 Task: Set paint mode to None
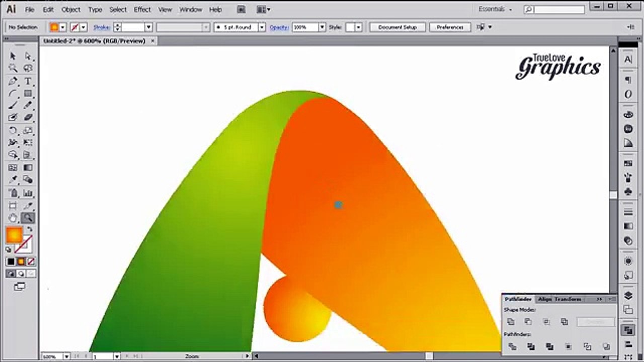tap(31, 261)
